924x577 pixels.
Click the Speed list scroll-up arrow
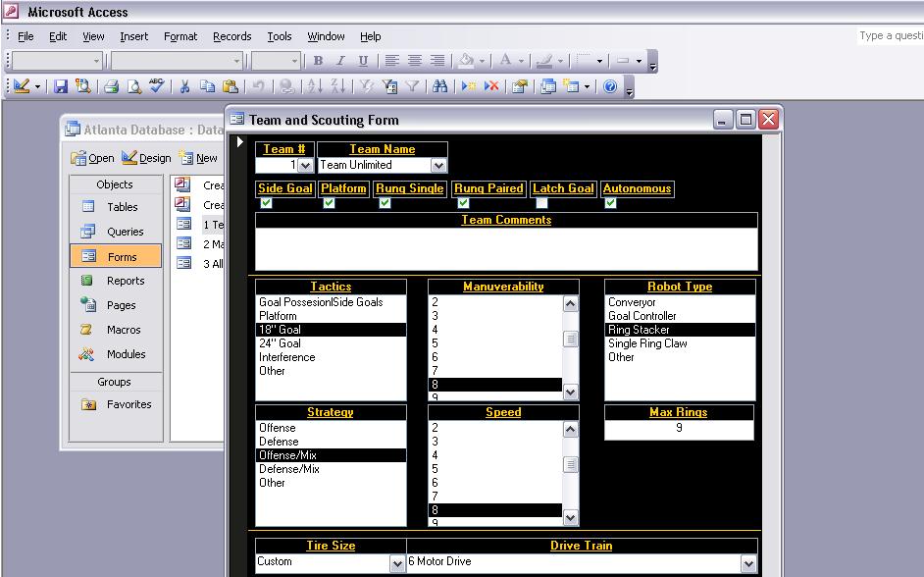click(x=571, y=429)
